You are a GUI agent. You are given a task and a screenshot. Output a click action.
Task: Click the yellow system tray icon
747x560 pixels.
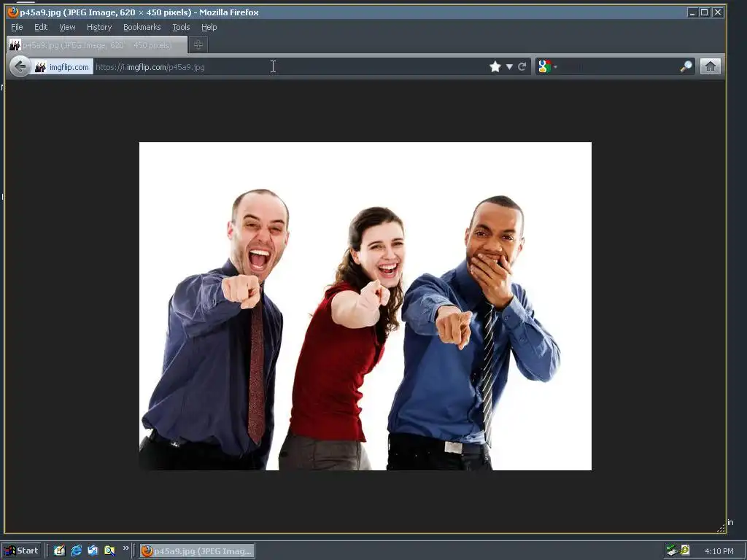[685, 550]
